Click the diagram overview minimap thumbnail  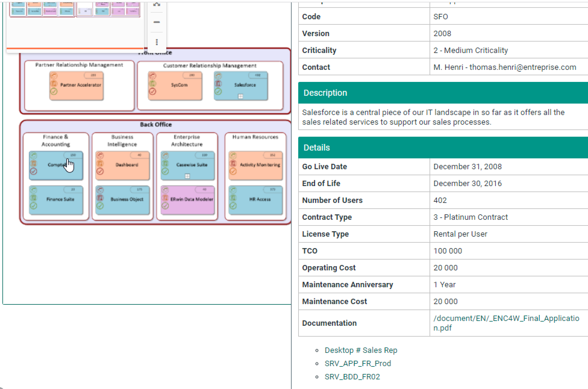click(x=75, y=10)
